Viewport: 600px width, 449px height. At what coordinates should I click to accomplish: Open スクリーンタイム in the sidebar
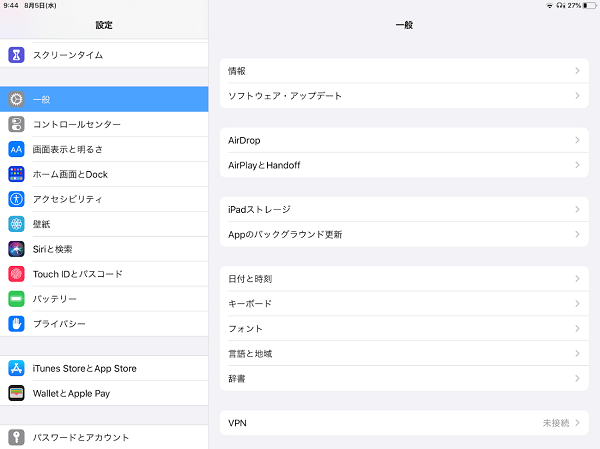tap(104, 55)
